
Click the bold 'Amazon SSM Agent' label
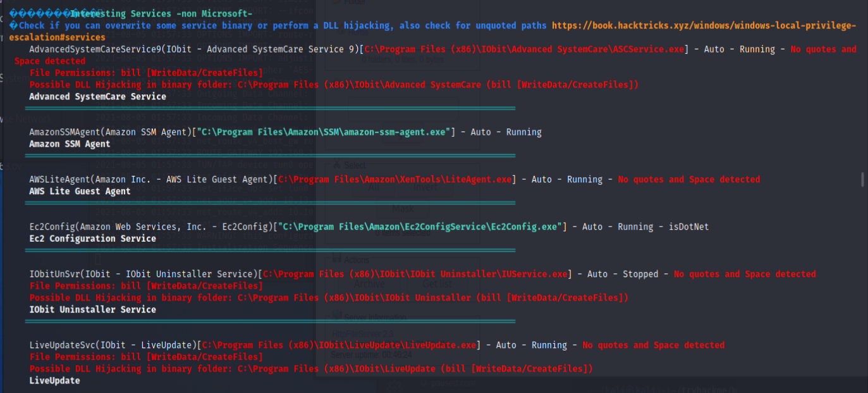(x=70, y=144)
